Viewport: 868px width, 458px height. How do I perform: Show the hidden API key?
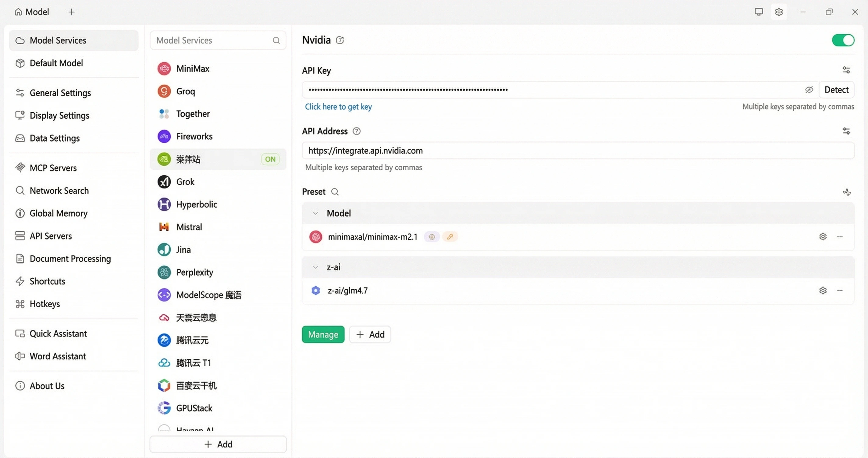coord(809,90)
